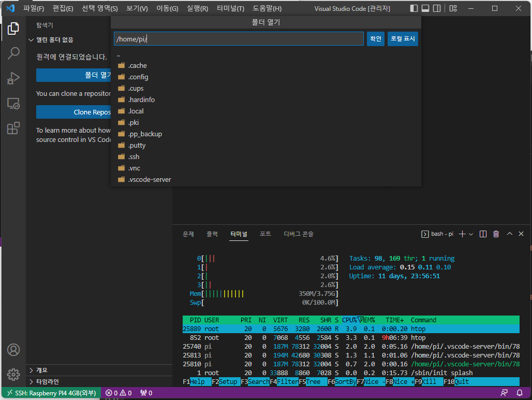532x400 pixels.
Task: Select the .ssh folder
Action: pyautogui.click(x=266, y=157)
